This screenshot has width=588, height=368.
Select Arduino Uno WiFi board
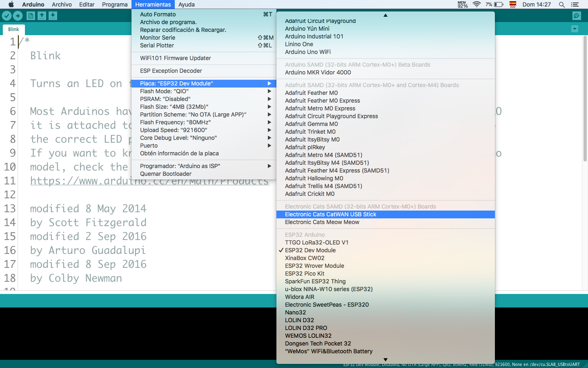[x=385, y=52]
